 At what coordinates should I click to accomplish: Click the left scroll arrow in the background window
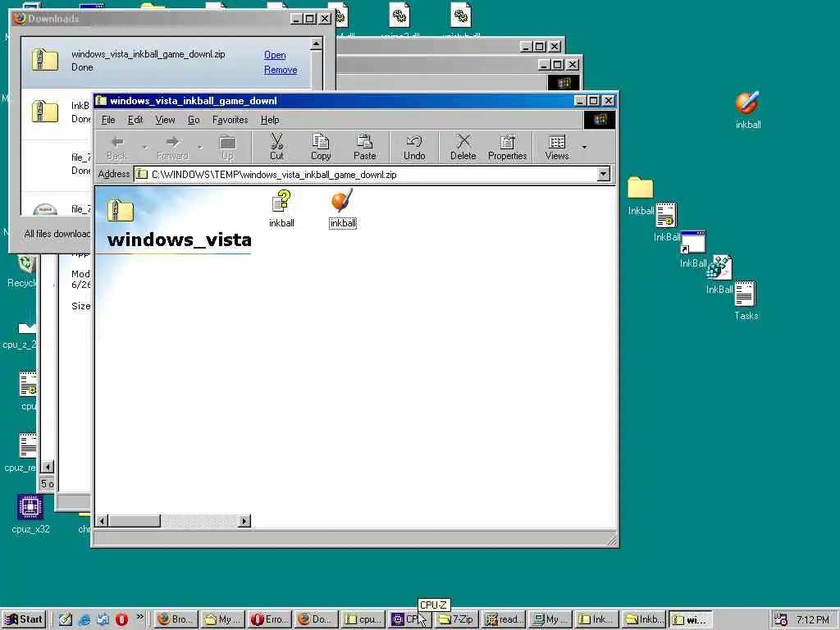(x=47, y=467)
